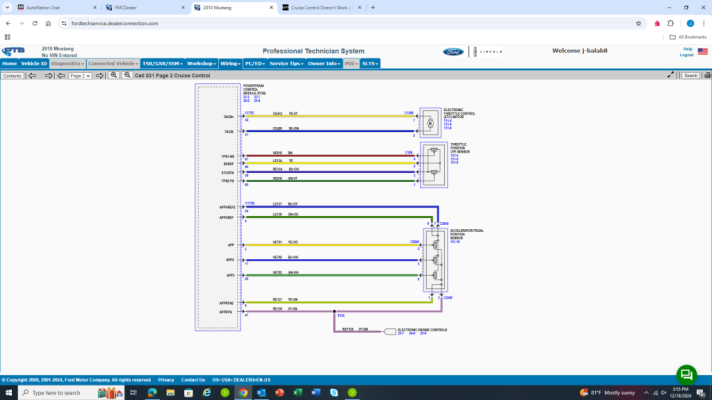Open the All Bookmarks folder
Image resolution: width=712 pixels, height=400 pixels.
(x=688, y=37)
